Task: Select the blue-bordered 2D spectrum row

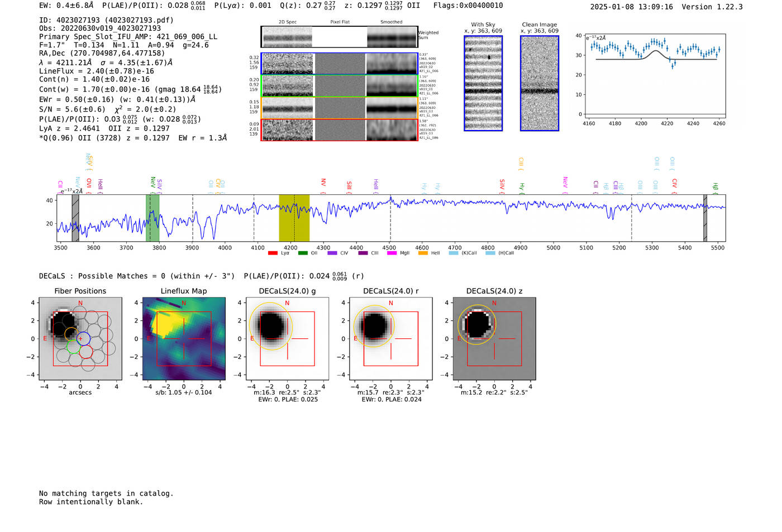Action: 340,64
